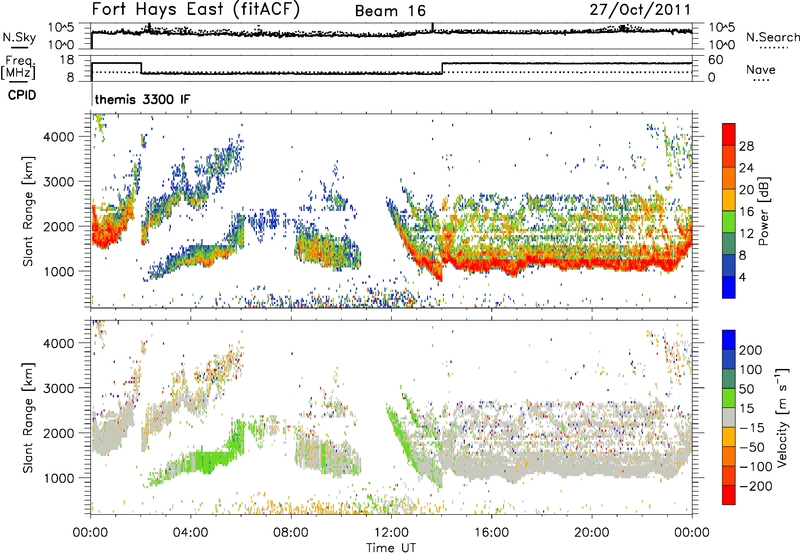Click the yellow-green 12 dB Power swatch

click(729, 222)
